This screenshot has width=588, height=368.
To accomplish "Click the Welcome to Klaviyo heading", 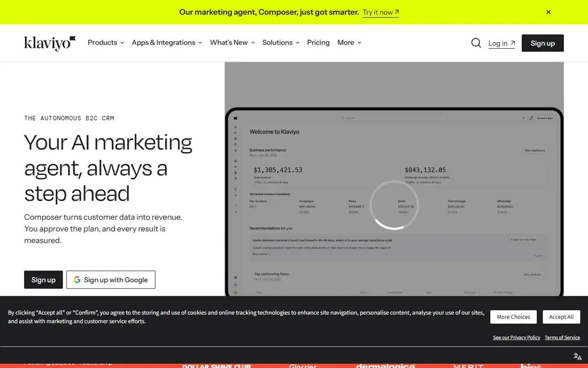I will (x=275, y=132).
